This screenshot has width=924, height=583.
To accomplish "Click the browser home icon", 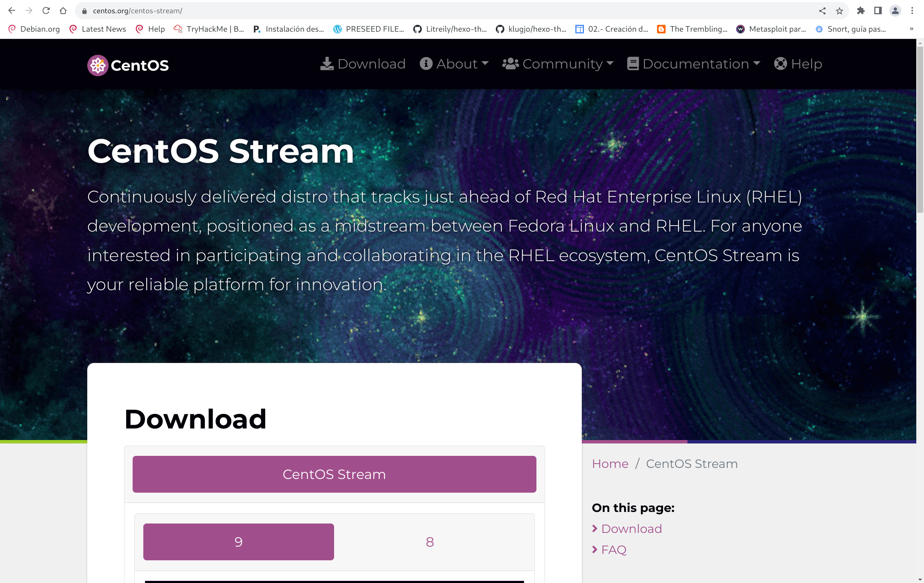I will [63, 11].
